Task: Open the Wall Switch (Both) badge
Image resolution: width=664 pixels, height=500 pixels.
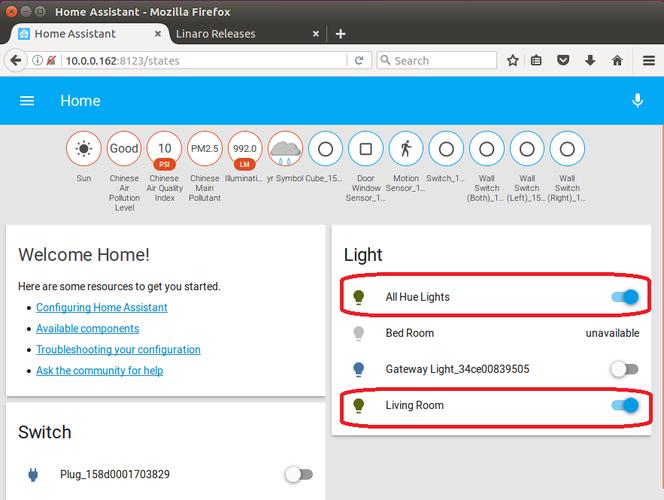Action: (x=487, y=149)
